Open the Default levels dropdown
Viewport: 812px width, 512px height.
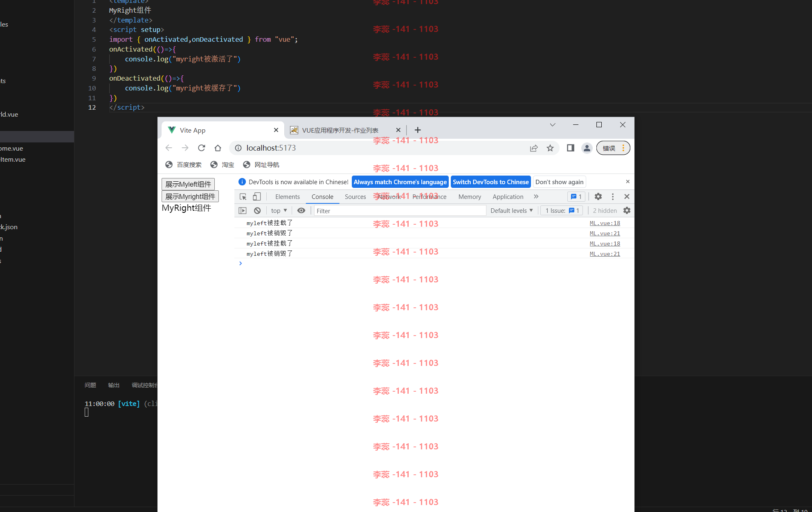[x=511, y=210]
